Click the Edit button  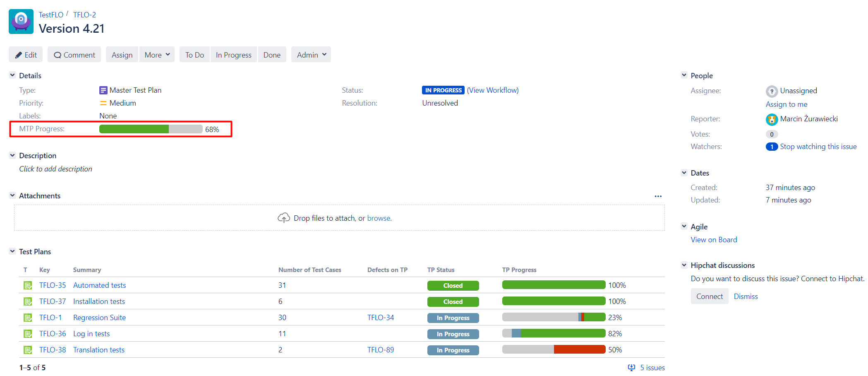click(25, 54)
